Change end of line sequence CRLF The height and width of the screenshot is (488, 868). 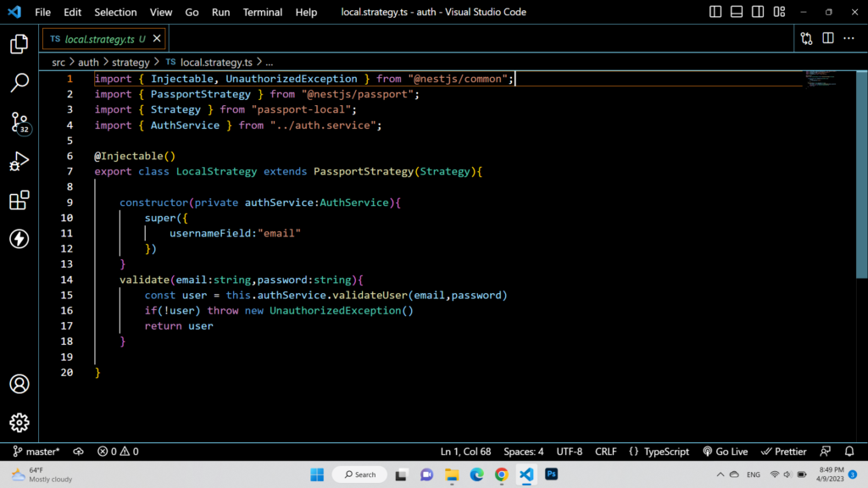(605, 452)
